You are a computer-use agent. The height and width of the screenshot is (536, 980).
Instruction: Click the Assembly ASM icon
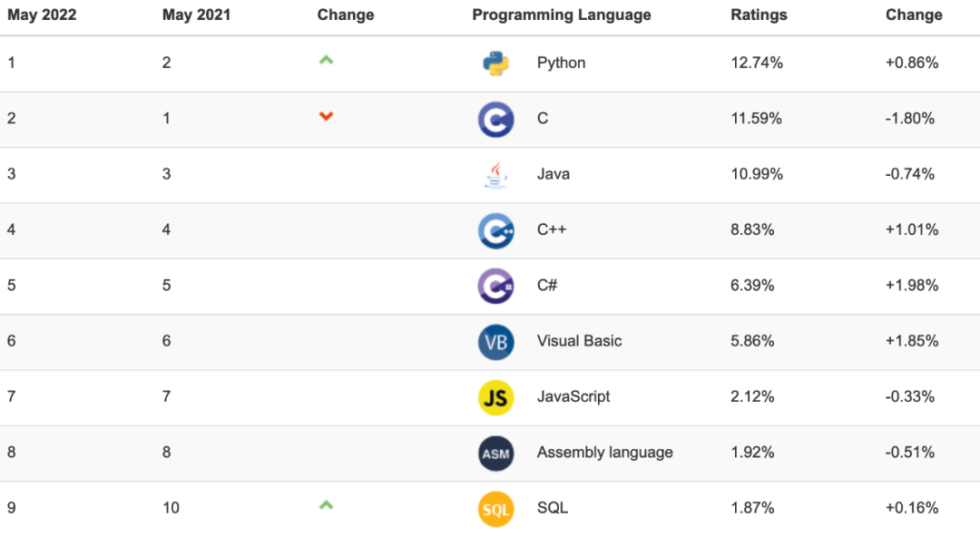click(x=496, y=453)
